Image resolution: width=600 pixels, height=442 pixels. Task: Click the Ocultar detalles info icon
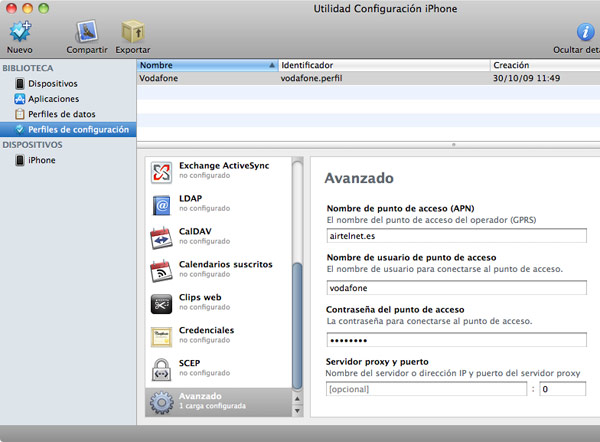click(585, 32)
